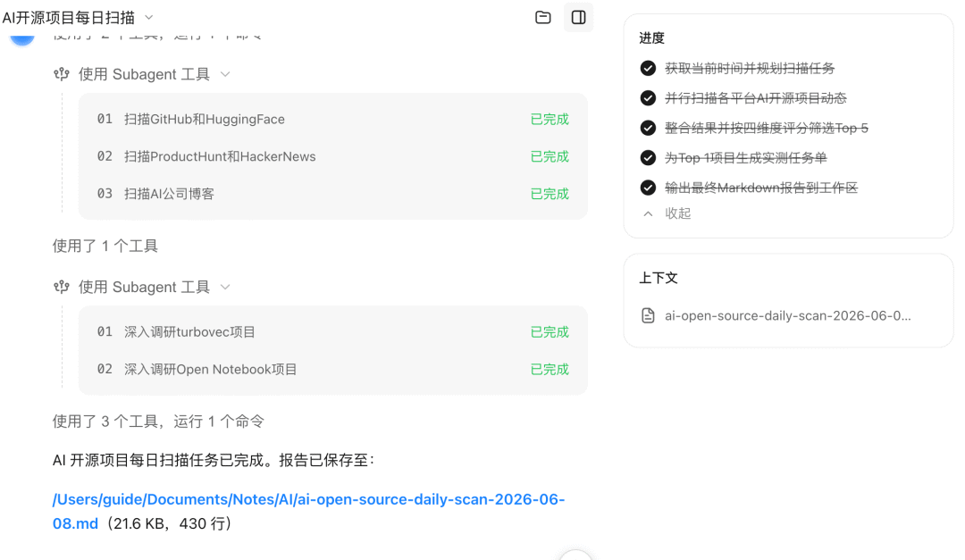Click check icon for 并行扫描各平台AI开源项目动态

648,98
